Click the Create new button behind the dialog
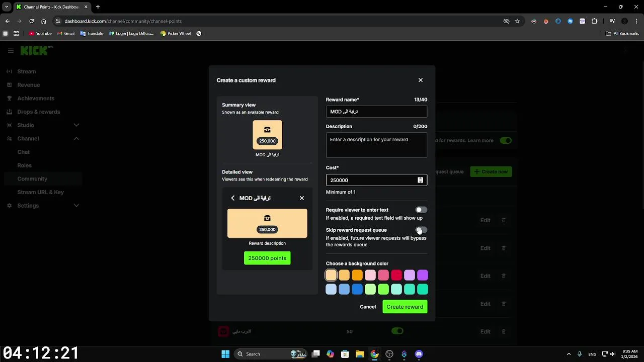This screenshot has height=362, width=644. click(491, 171)
